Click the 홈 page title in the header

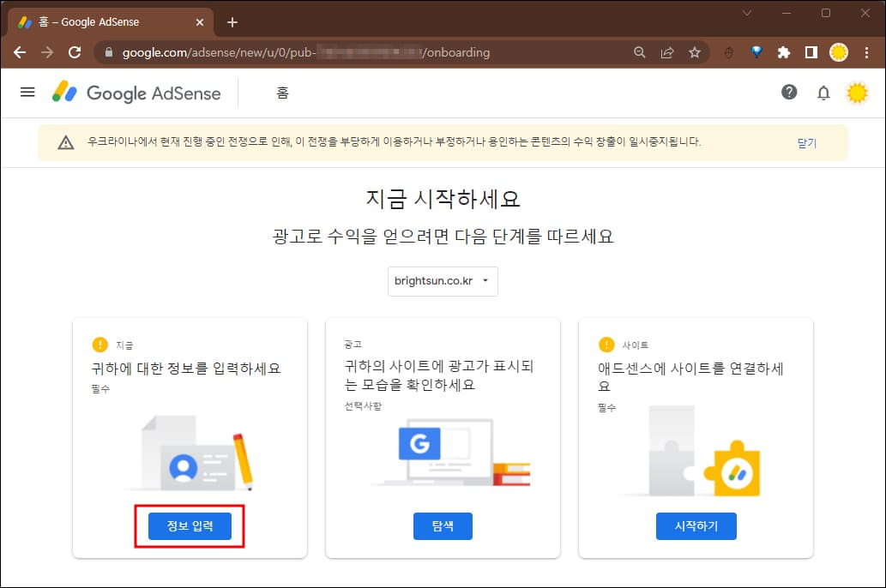point(282,93)
